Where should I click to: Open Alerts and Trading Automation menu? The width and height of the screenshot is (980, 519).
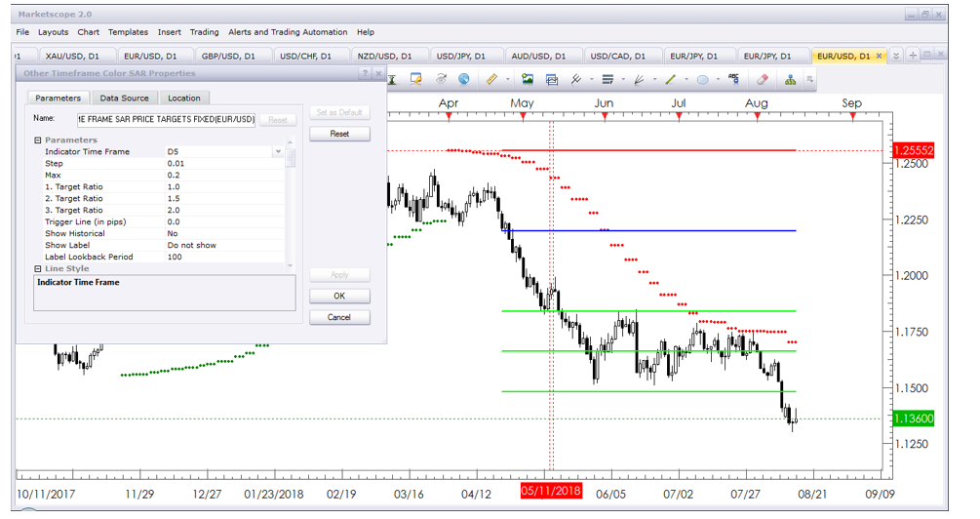pyautogui.click(x=288, y=32)
